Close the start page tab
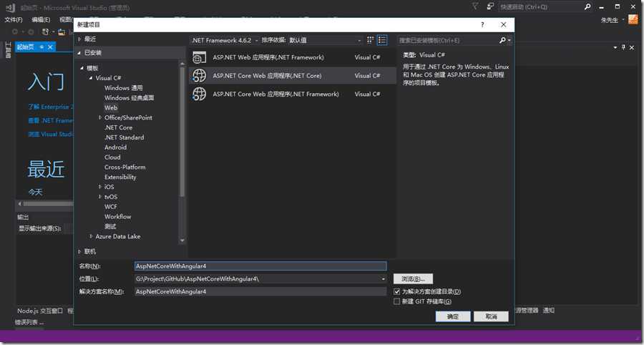The height and width of the screenshot is (345, 644). tap(50, 47)
